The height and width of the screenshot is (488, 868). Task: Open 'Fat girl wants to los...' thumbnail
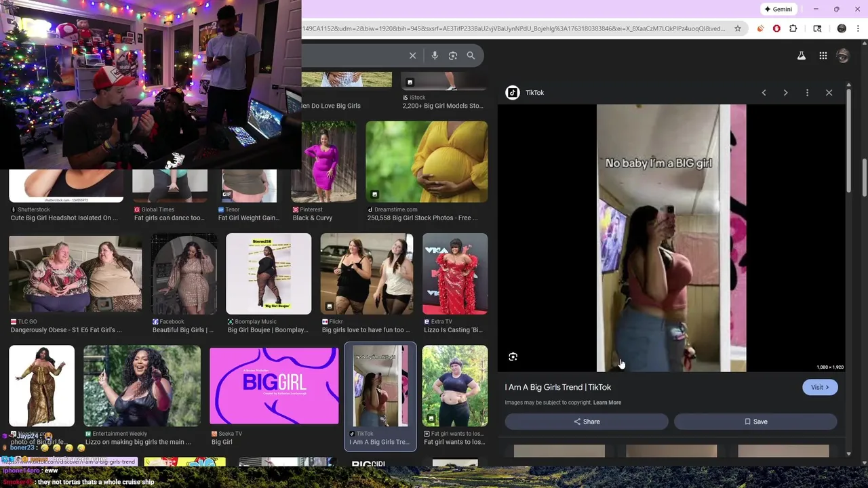point(455,386)
